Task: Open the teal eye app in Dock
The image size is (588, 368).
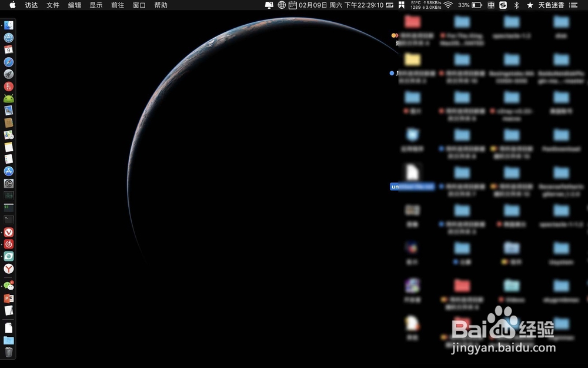Action: (9, 256)
